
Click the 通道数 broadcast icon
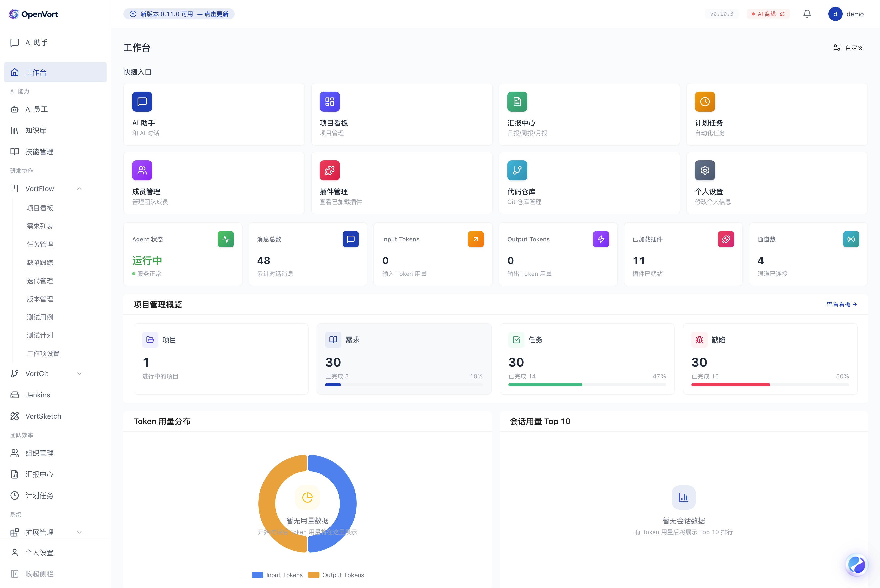pyautogui.click(x=851, y=239)
